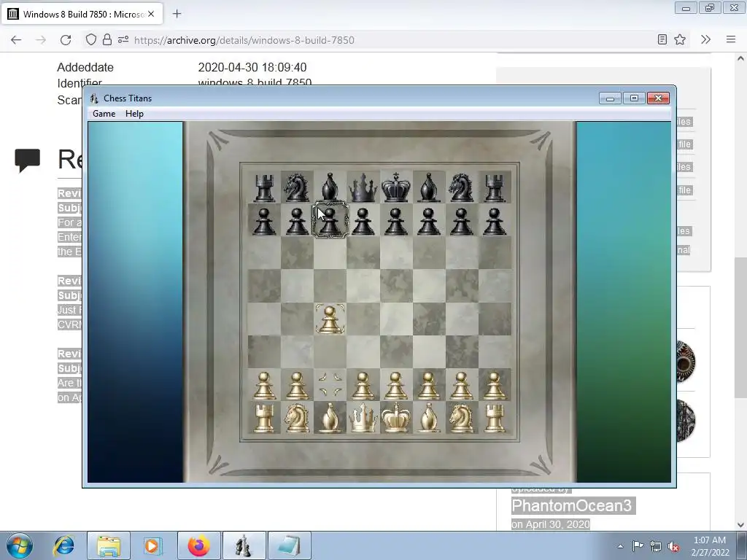Select the black queen piece
The width and height of the screenshot is (747, 560).
(363, 187)
